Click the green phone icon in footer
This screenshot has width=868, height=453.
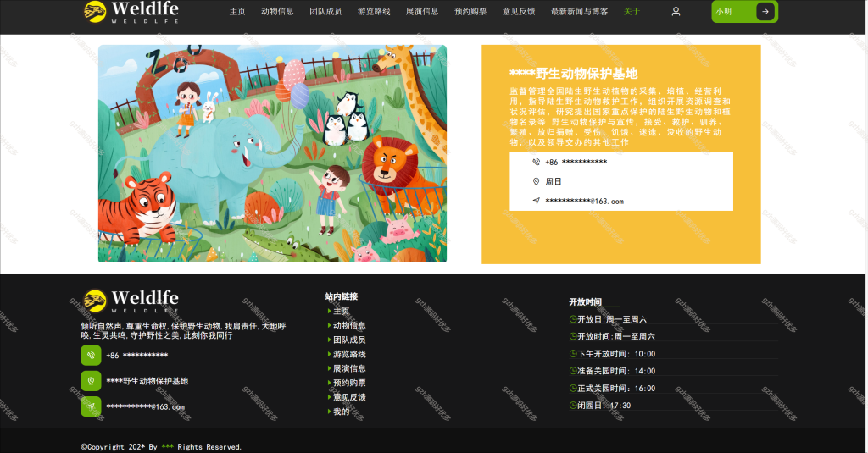[x=91, y=355]
